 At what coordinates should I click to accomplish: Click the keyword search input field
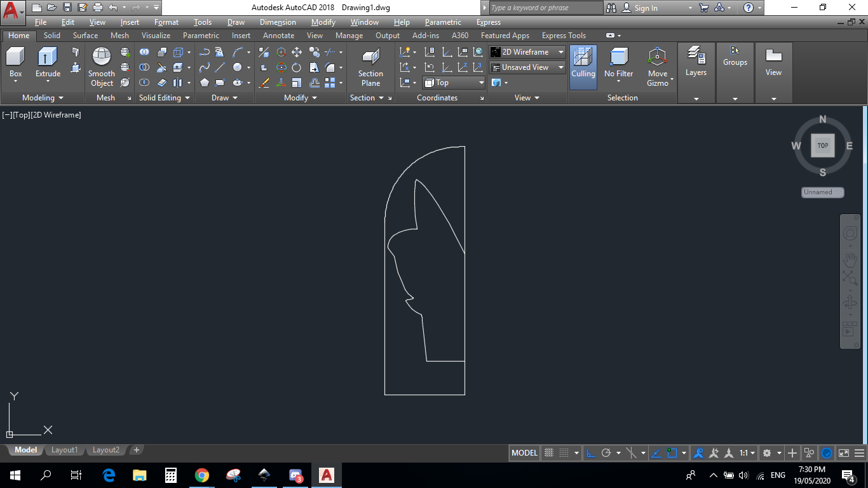(545, 8)
